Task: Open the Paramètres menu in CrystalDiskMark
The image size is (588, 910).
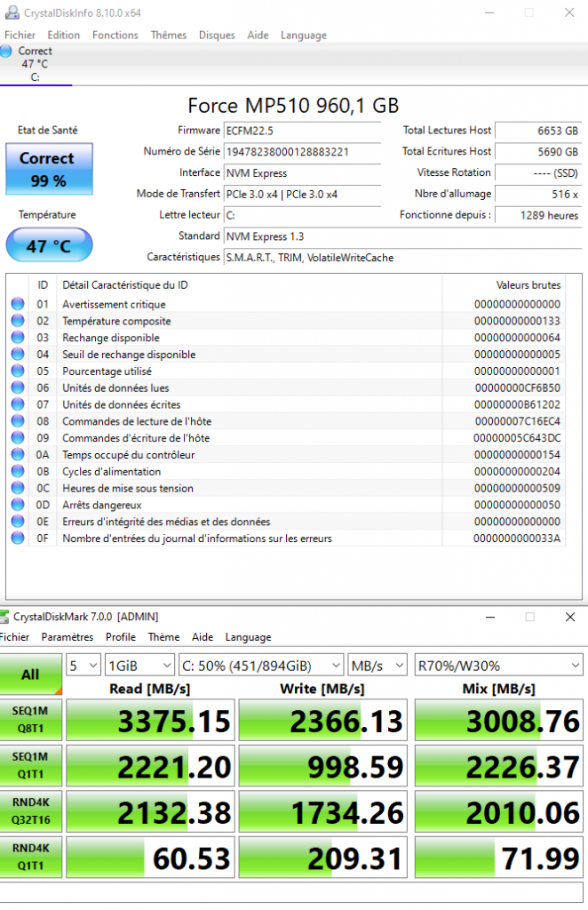Action: (x=68, y=636)
